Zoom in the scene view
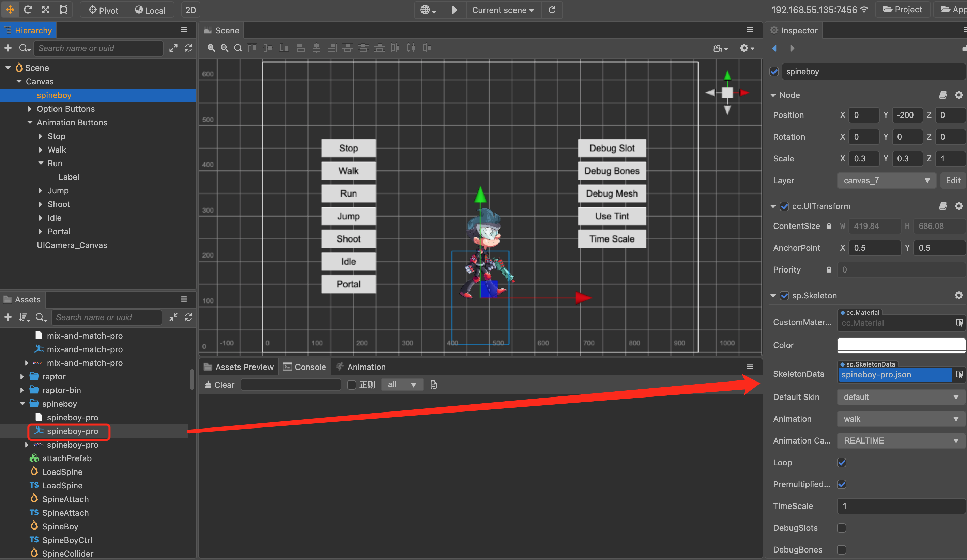The image size is (967, 560). pos(211,48)
